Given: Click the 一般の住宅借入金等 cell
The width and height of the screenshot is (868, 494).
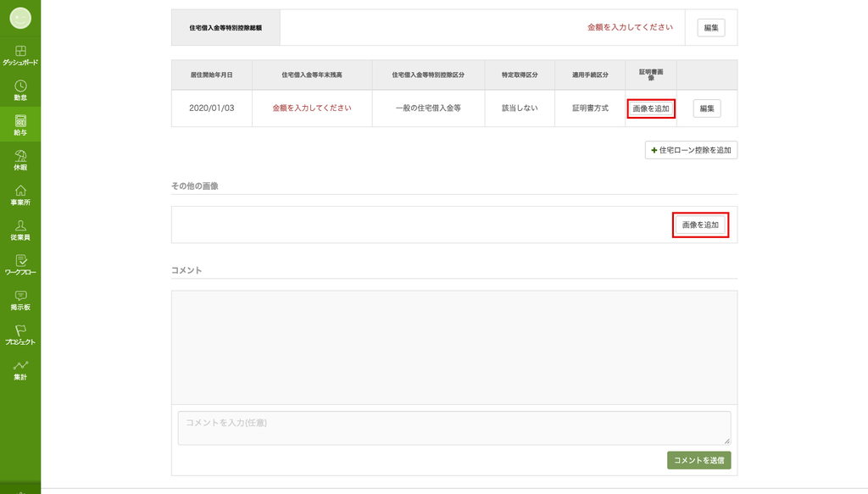Looking at the screenshot, I should click(x=428, y=108).
